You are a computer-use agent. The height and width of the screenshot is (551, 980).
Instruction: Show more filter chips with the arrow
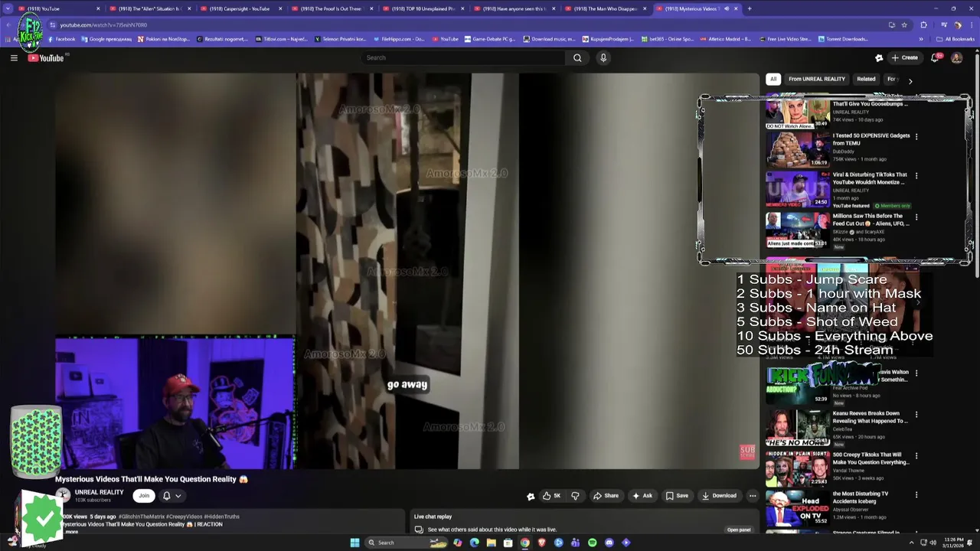point(910,80)
